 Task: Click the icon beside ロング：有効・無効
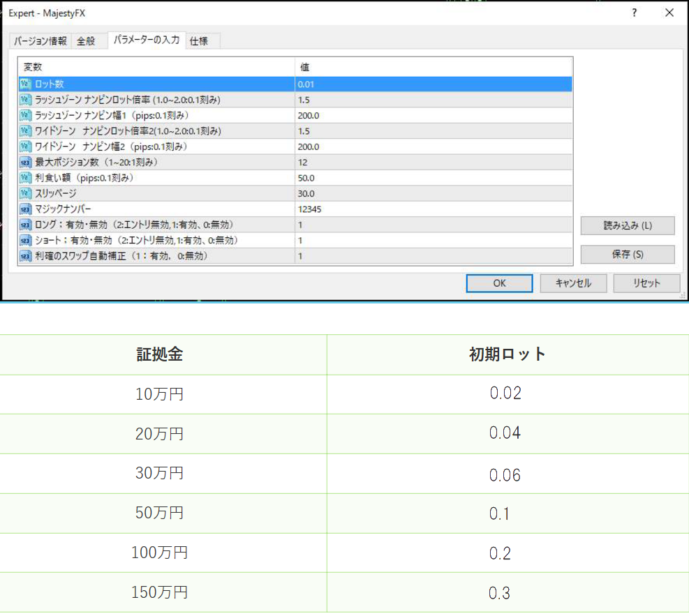[25, 225]
